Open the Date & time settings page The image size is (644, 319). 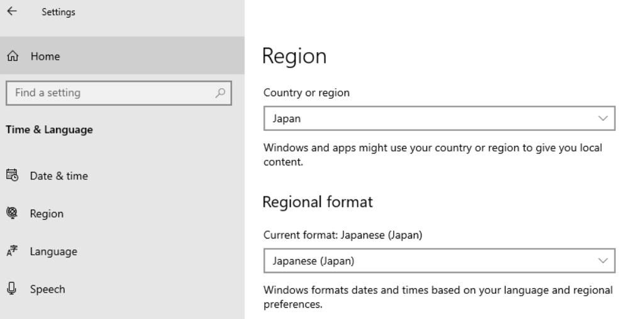[59, 176]
